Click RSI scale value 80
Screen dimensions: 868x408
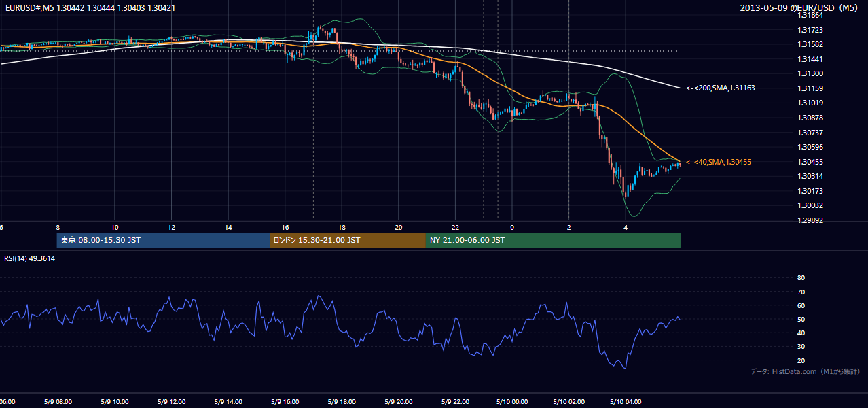[801, 278]
